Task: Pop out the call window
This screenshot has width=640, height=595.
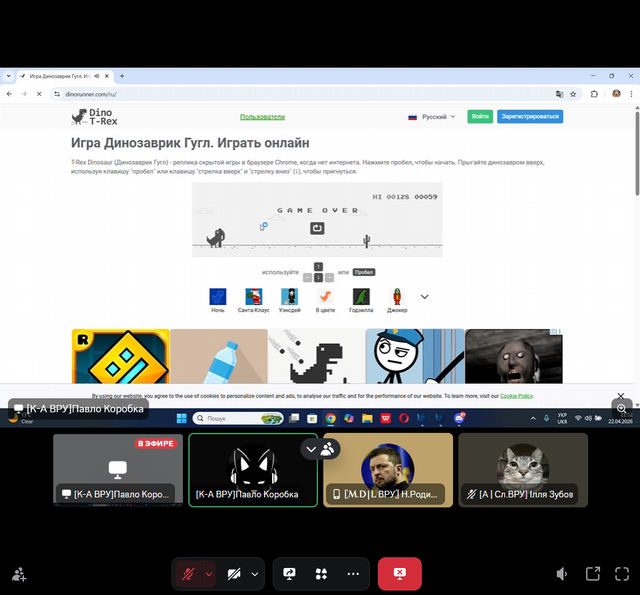Action: tap(593, 574)
